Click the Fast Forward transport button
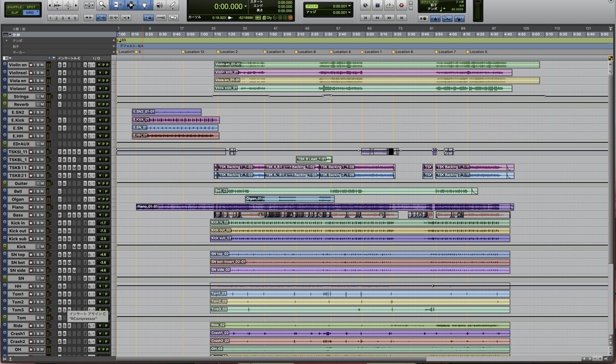The width and height of the screenshot is (616, 364). (x=389, y=18)
